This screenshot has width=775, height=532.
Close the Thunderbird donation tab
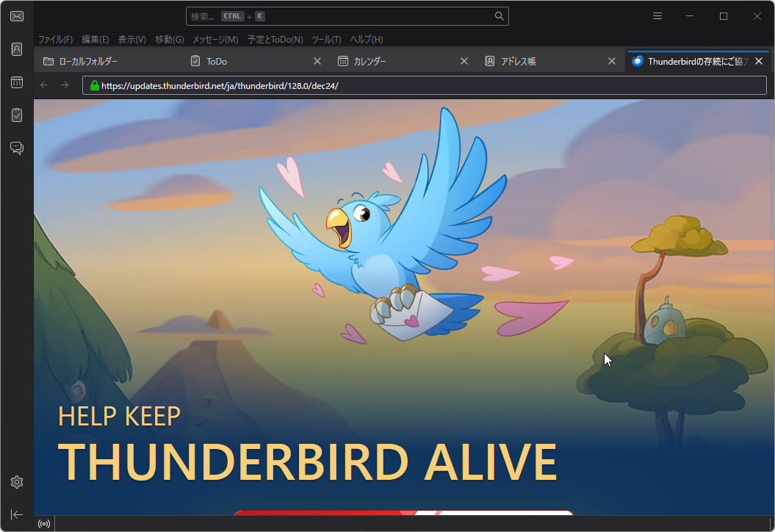point(759,61)
